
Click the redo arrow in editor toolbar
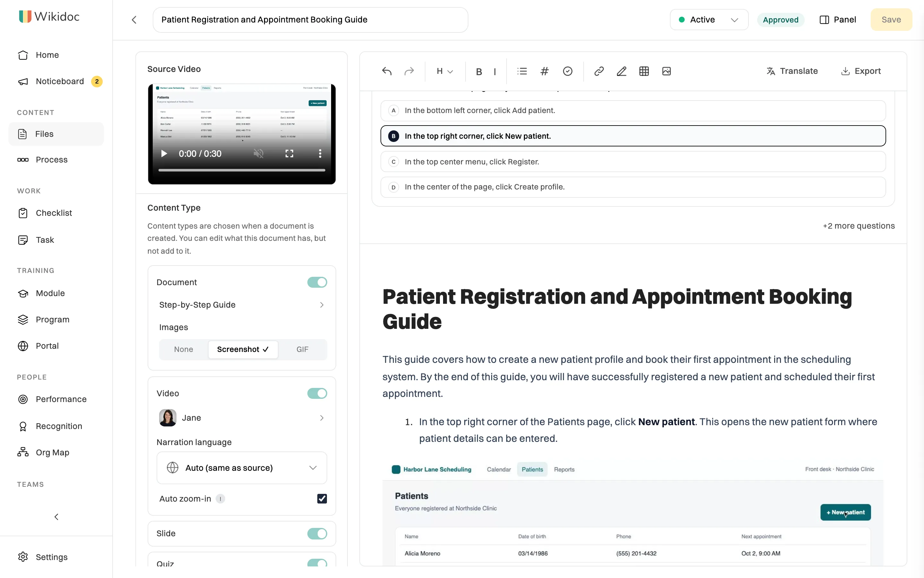[409, 71]
